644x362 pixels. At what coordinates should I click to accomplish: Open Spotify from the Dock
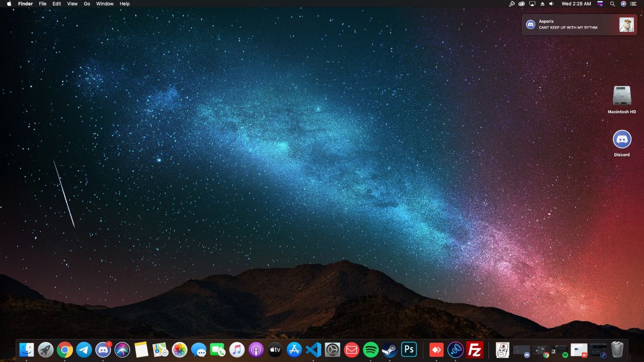click(x=371, y=349)
